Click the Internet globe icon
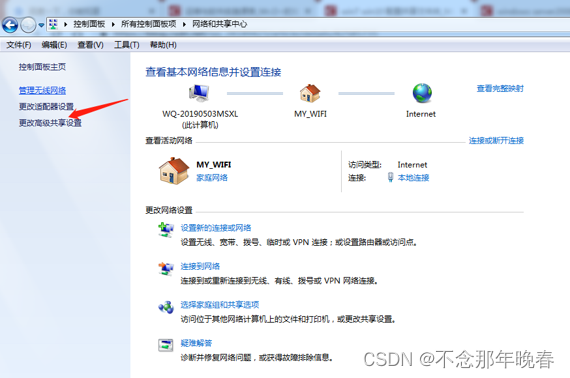Screen dimensions: 570x378 tap(422, 93)
